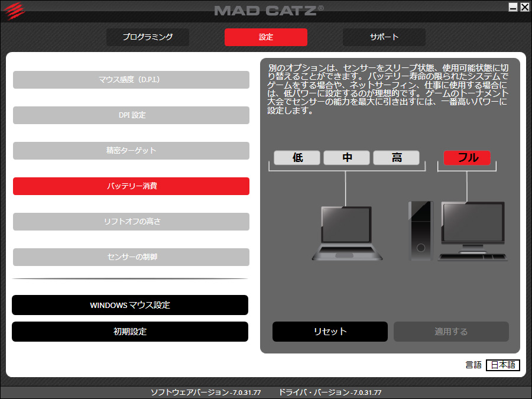Click the リセット button
This screenshot has width=532, height=399.
tap(330, 332)
